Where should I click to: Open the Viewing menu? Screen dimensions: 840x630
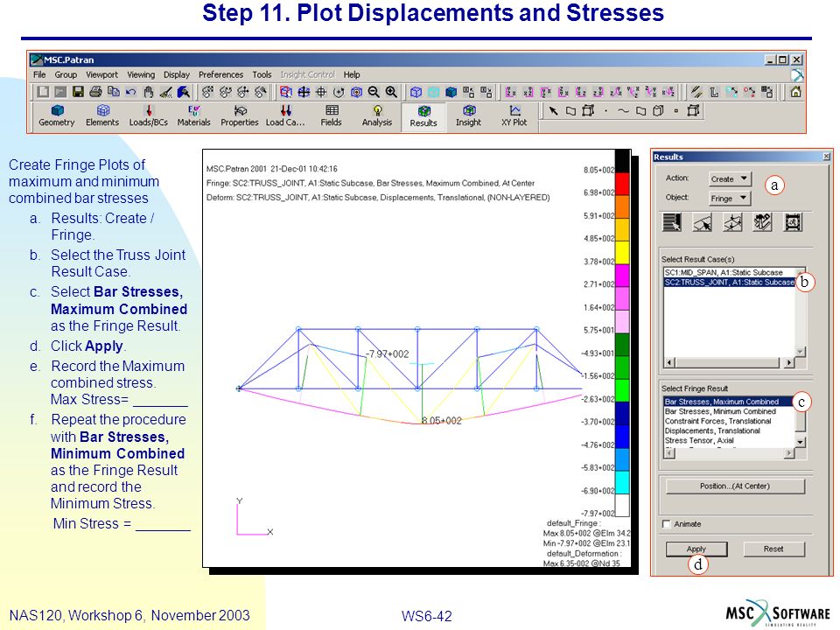coord(141,74)
